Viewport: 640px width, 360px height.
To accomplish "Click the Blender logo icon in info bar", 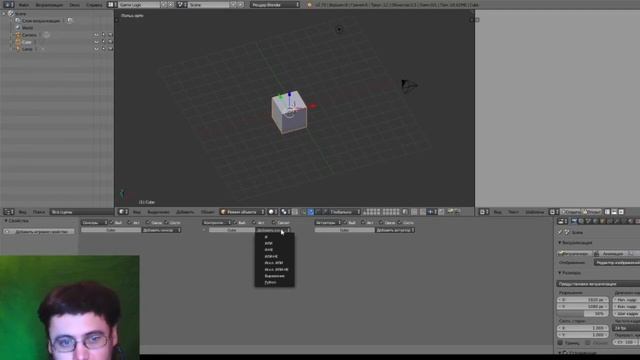I will click(309, 4).
